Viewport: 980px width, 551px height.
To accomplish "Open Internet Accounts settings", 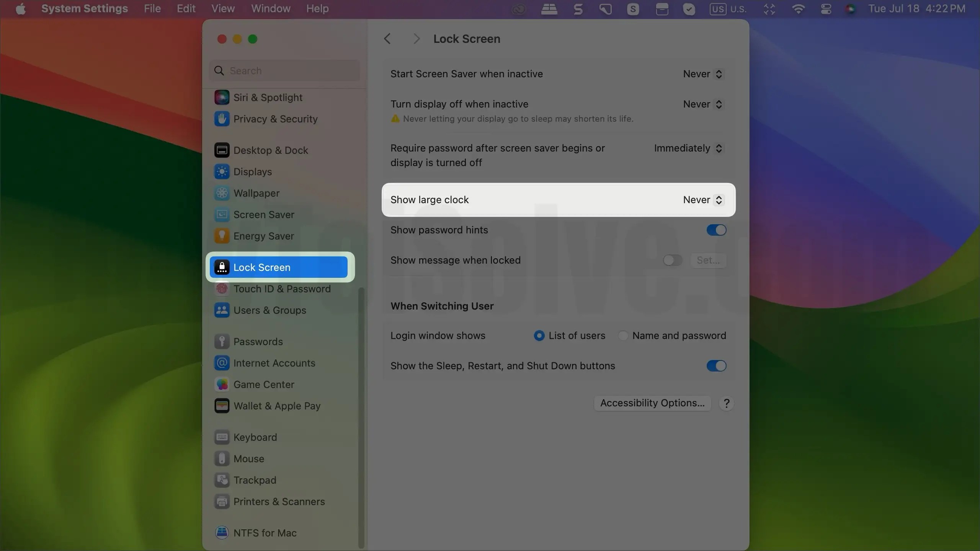I will (274, 363).
